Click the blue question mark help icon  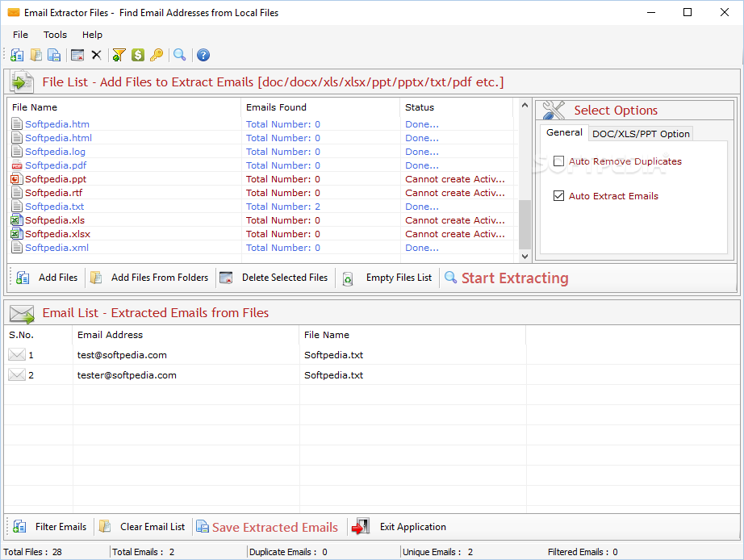coord(203,55)
